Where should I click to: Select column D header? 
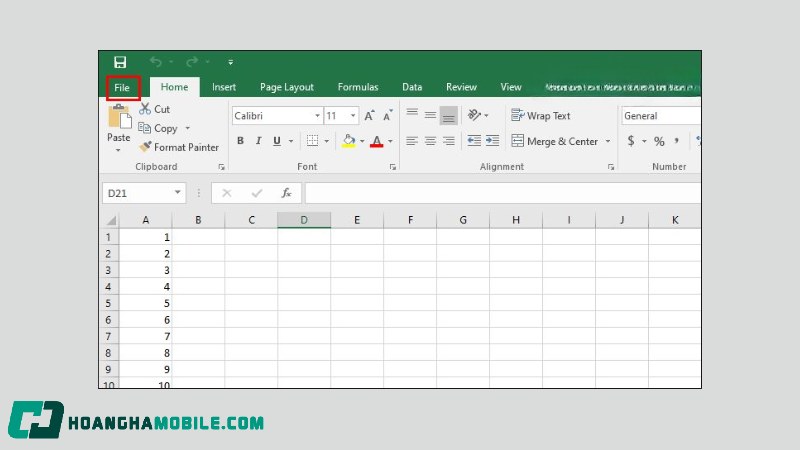[x=304, y=220]
